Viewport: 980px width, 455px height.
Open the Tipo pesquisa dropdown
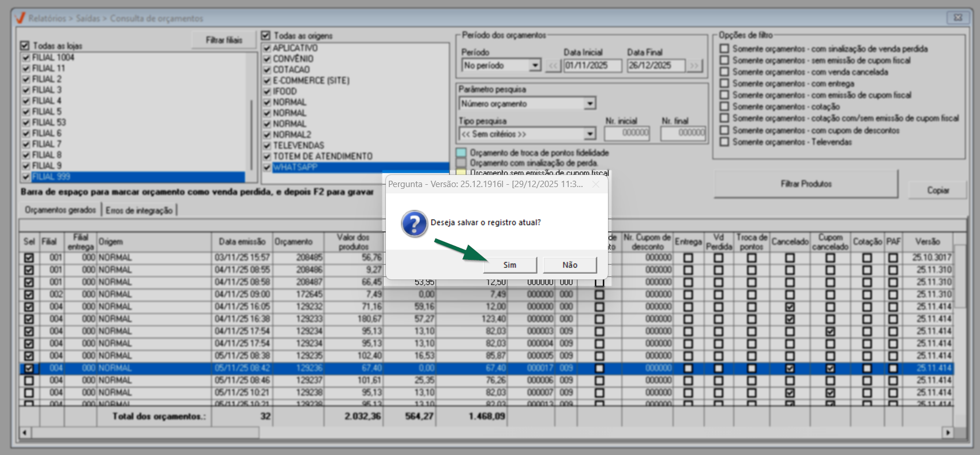point(589,134)
